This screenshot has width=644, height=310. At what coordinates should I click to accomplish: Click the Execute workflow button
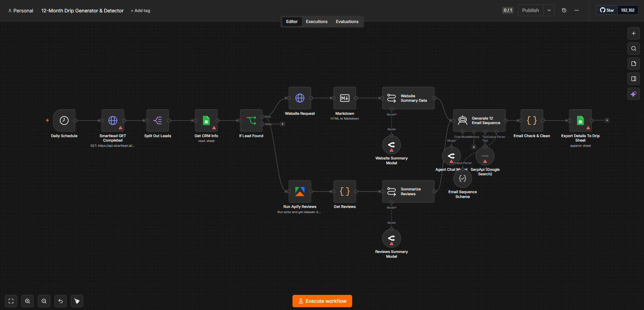tap(322, 301)
